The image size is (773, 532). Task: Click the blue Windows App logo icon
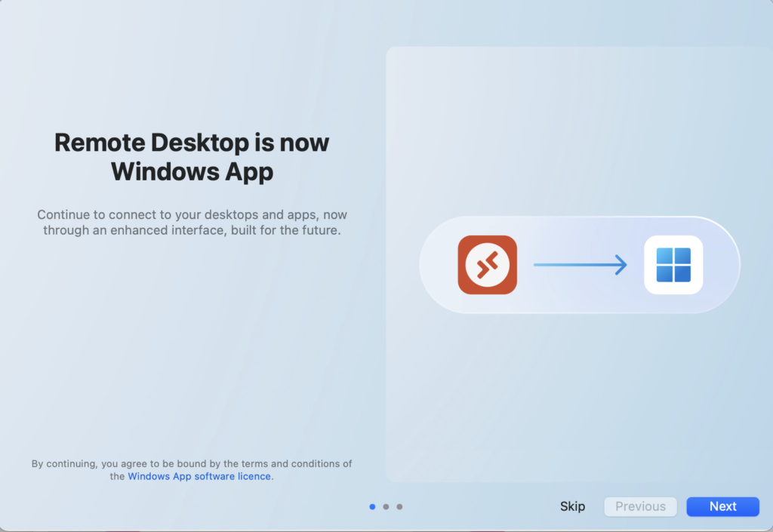(x=673, y=265)
